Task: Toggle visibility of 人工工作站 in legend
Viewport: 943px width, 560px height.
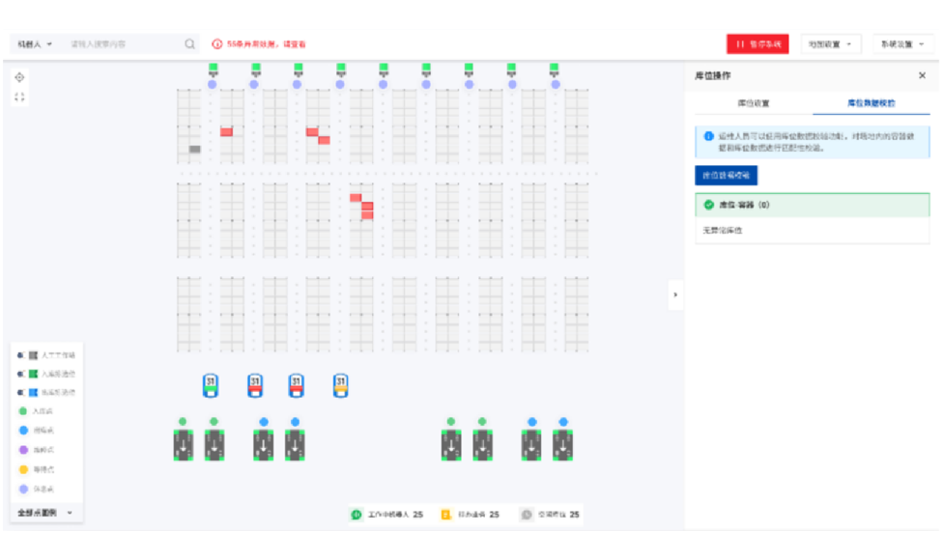Action: pos(21,353)
